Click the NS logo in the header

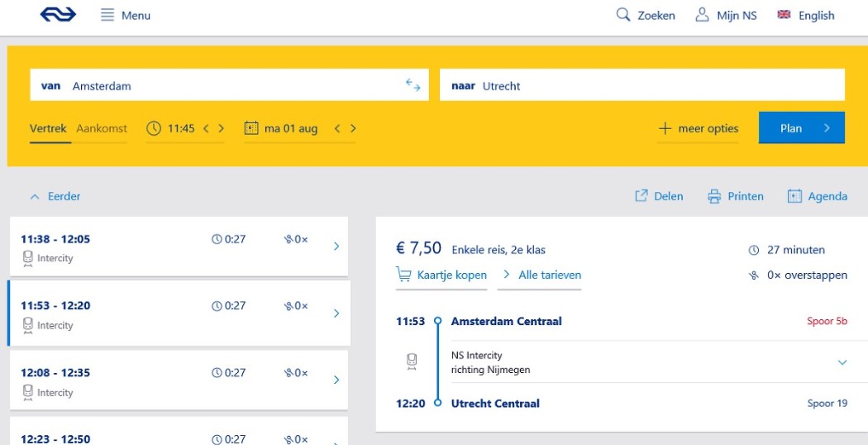(58, 15)
